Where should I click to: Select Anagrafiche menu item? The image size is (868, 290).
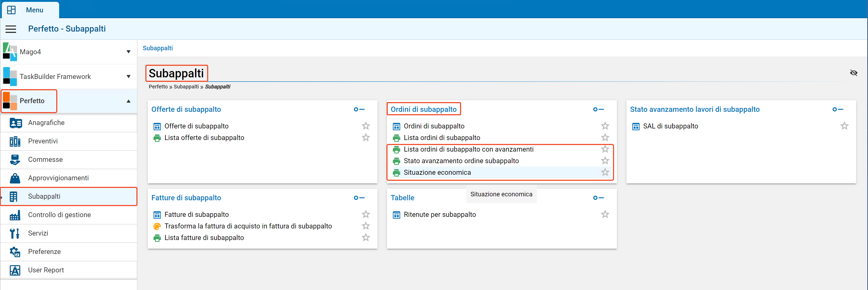coord(69,123)
